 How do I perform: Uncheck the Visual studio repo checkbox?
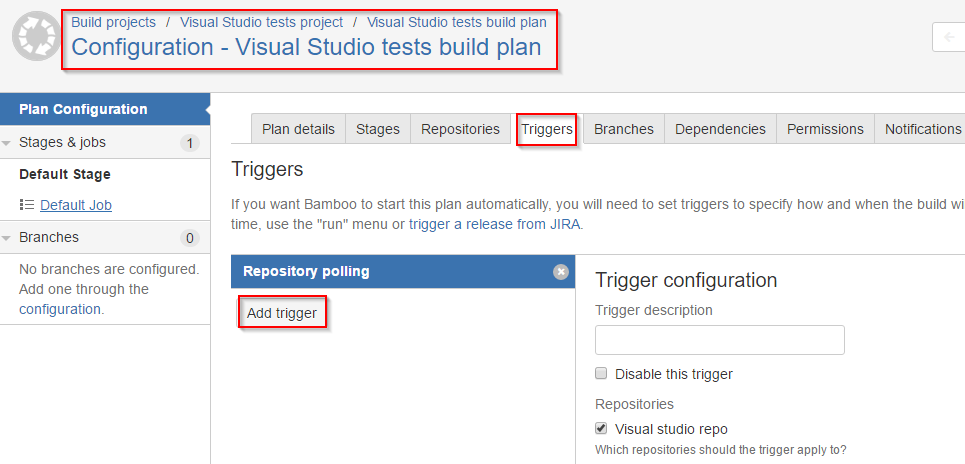click(601, 428)
